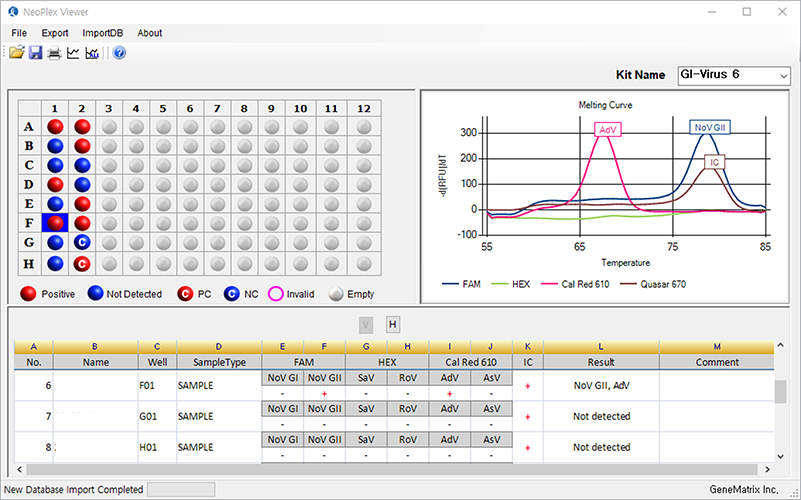This screenshot has height=500, width=801.
Task: Click the NoV GII peak label on curve
Action: click(x=710, y=127)
